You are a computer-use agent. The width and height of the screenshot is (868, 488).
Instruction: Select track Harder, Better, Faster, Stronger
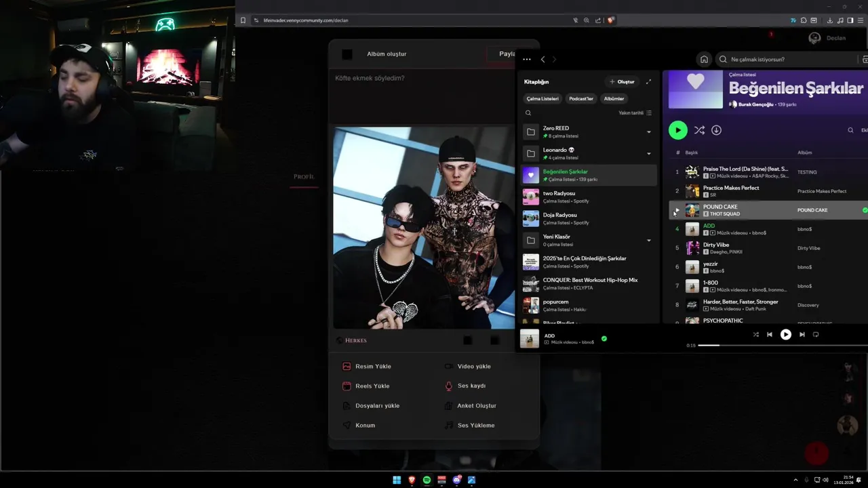click(768, 305)
